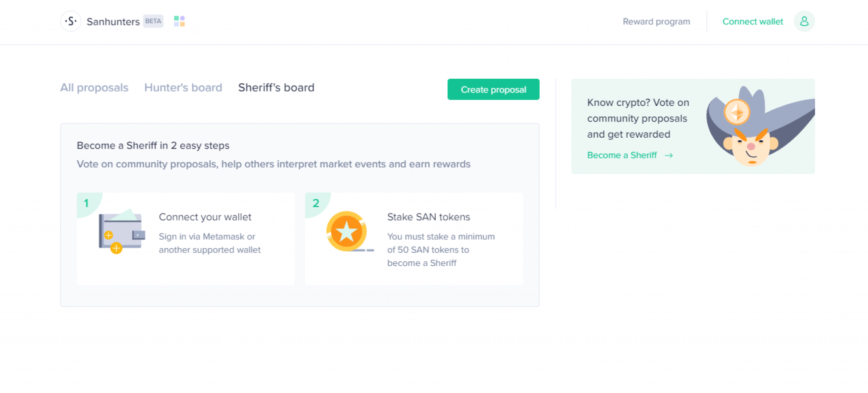Click the "You must stake a minimum" description

(x=441, y=250)
